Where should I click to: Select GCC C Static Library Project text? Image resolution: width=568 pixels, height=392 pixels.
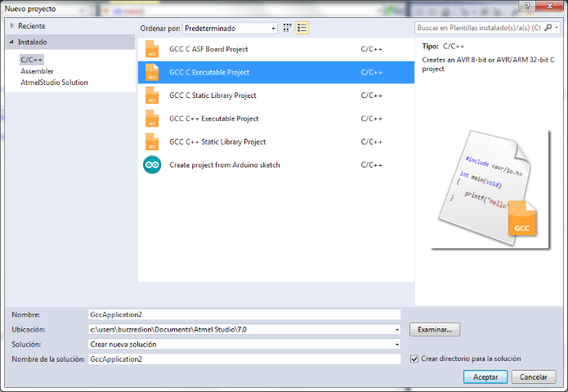coord(213,96)
